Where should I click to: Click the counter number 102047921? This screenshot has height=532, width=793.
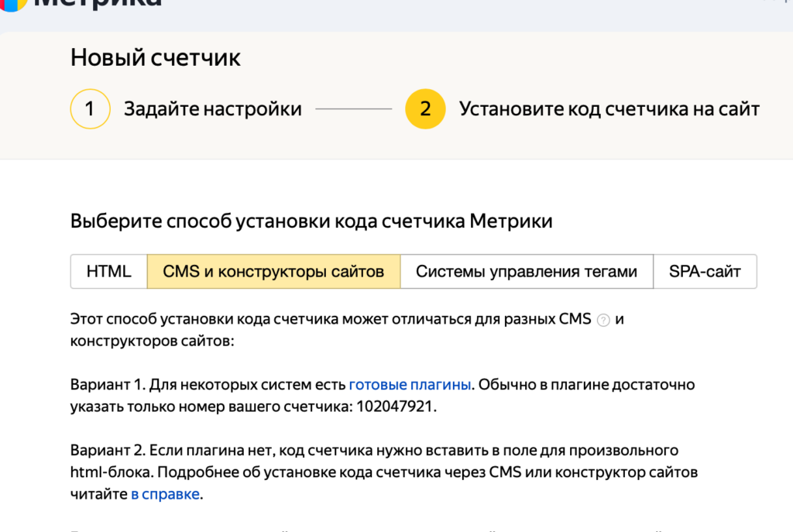(x=394, y=407)
